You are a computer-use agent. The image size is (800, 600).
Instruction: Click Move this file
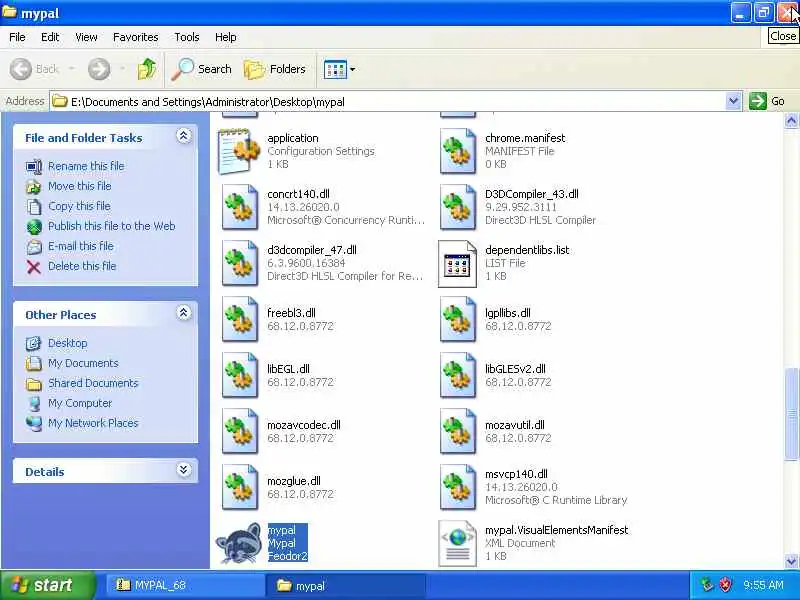pos(80,186)
